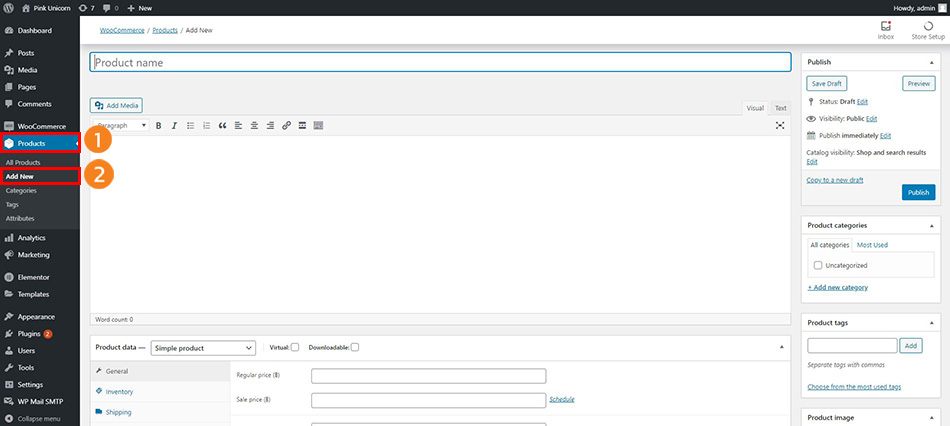The width and height of the screenshot is (950, 426).
Task: Click the Add Media button
Action: (x=117, y=105)
